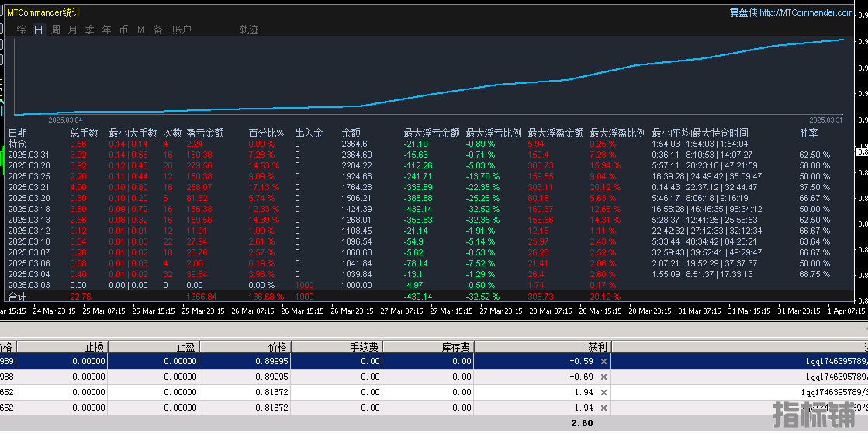Viewport: 868px width, 434px height.
Task: Open the 年 yearly statistics tab
Action: 106,30
